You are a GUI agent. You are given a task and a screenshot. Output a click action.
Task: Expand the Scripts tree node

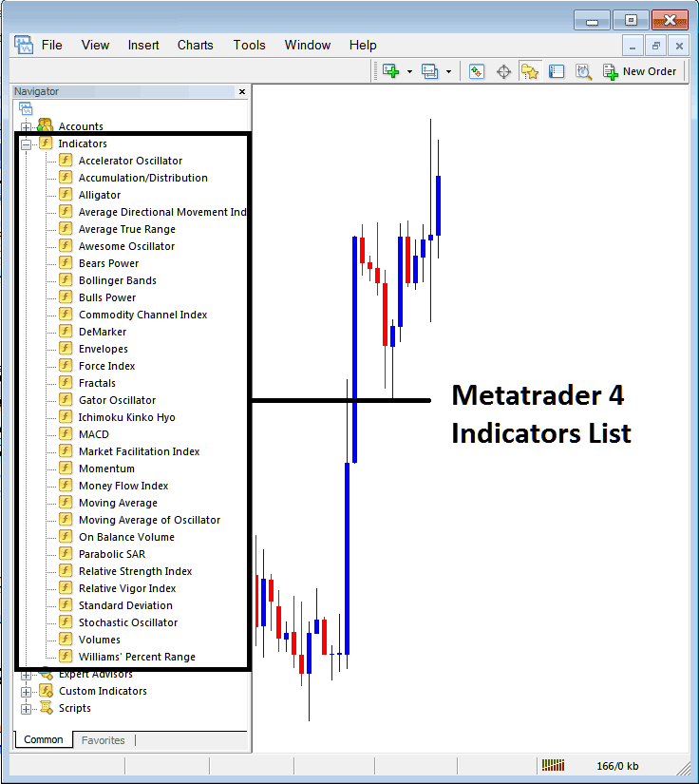[26, 709]
